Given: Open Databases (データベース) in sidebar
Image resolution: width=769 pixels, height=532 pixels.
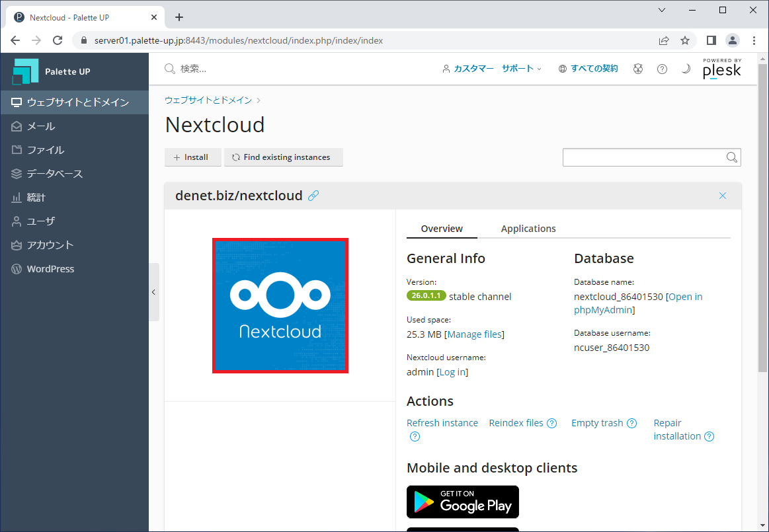Looking at the screenshot, I should [74, 174].
